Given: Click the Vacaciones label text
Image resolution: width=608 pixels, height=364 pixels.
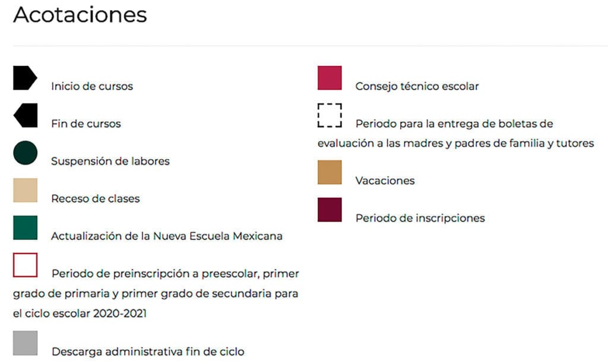Looking at the screenshot, I should coord(385,181).
